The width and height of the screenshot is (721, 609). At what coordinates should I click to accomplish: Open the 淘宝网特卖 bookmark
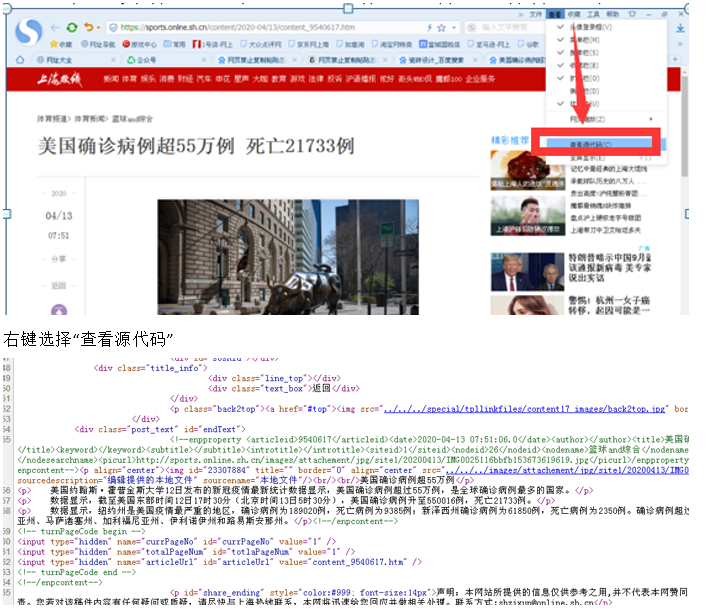[x=392, y=44]
